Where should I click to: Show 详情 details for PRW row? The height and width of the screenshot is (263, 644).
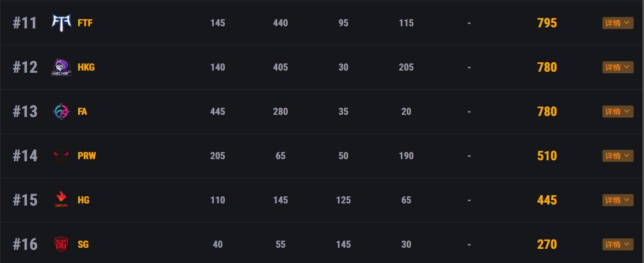[x=618, y=156]
